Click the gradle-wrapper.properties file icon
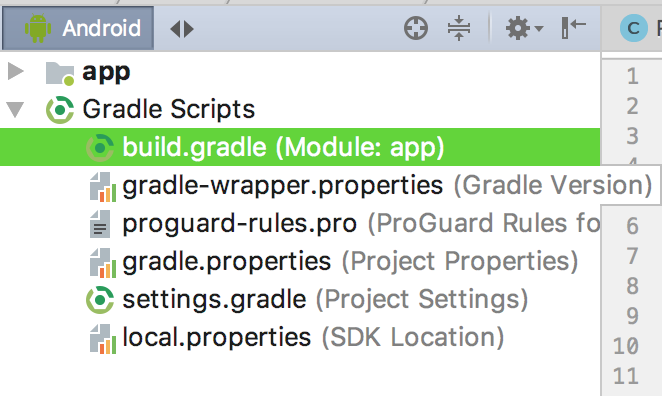662x396 pixels. 103,187
